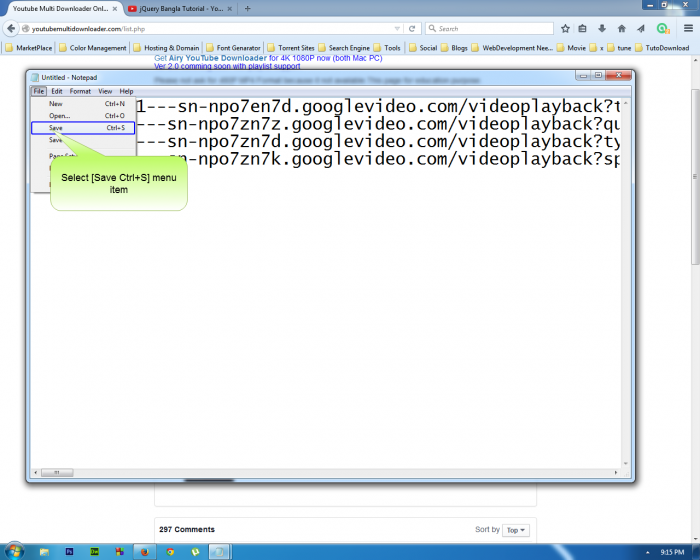Click Ver 2.0 comming soon link
Screen dimensions: 700x560
[x=227, y=66]
